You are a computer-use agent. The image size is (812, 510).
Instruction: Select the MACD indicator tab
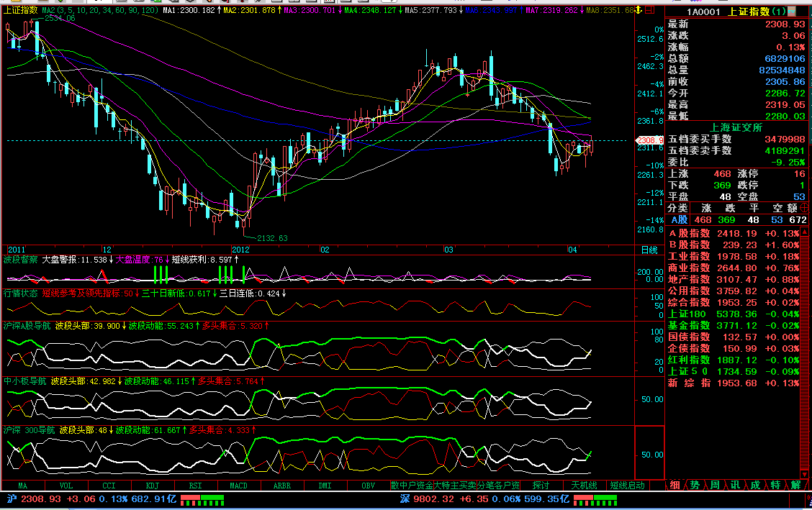point(238,486)
